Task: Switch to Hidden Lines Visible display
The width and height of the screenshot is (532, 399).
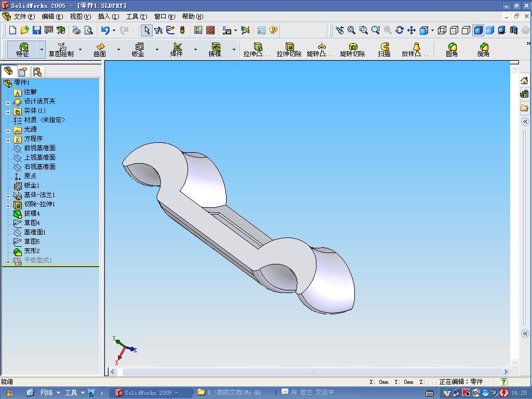Action: pos(454,30)
